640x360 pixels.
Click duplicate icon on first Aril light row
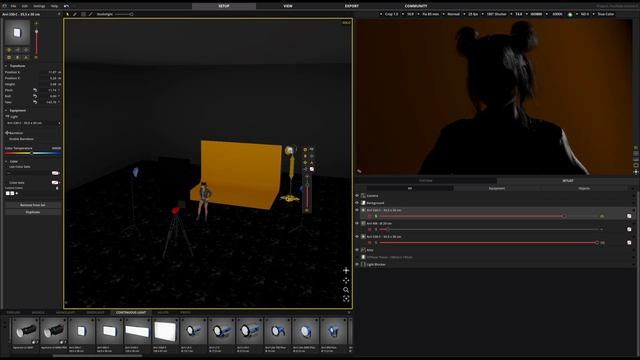pos(629,216)
